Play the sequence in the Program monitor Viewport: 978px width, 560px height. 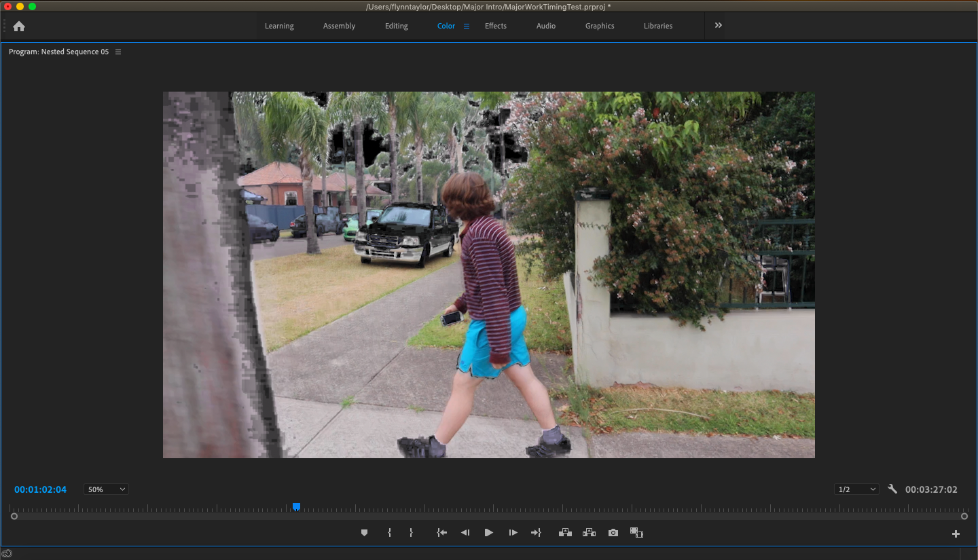pos(489,532)
